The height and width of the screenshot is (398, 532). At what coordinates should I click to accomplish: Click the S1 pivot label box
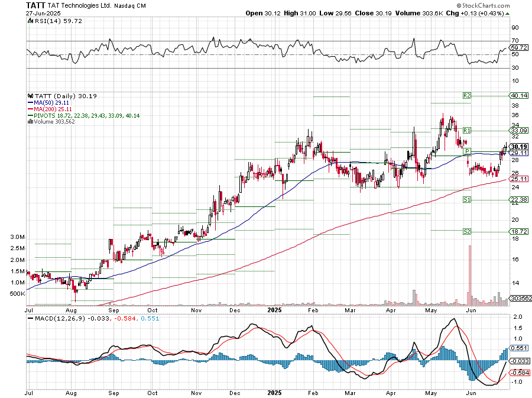467,199
